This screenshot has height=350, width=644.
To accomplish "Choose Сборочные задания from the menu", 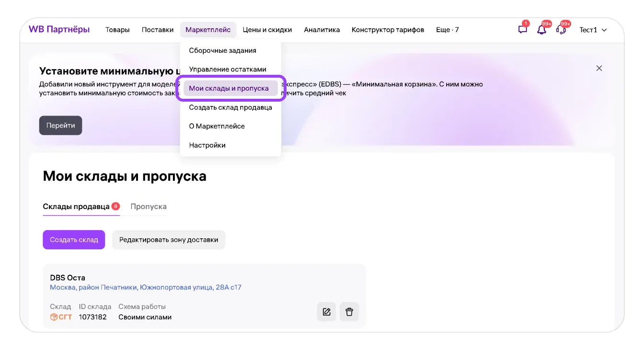I will 222,50.
